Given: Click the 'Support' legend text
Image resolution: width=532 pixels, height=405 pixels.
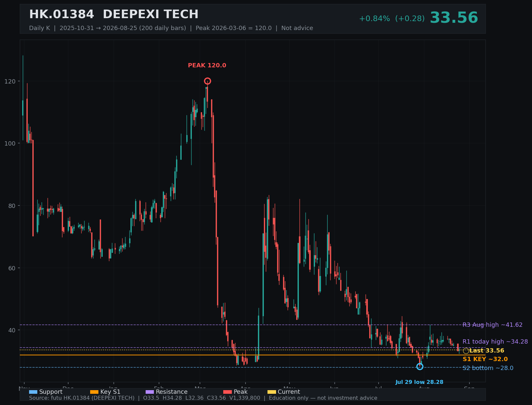Looking at the screenshot, I should 51,392.
